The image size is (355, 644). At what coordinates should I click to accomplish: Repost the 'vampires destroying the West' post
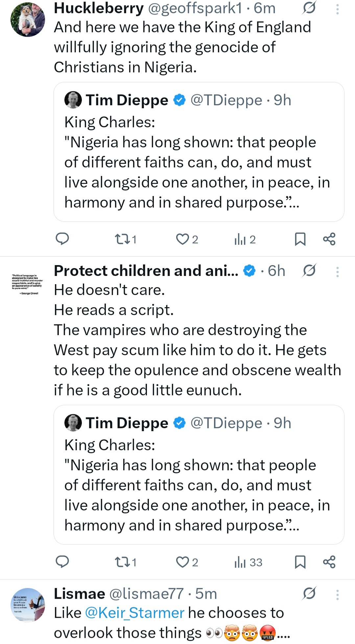pyautogui.click(x=122, y=562)
